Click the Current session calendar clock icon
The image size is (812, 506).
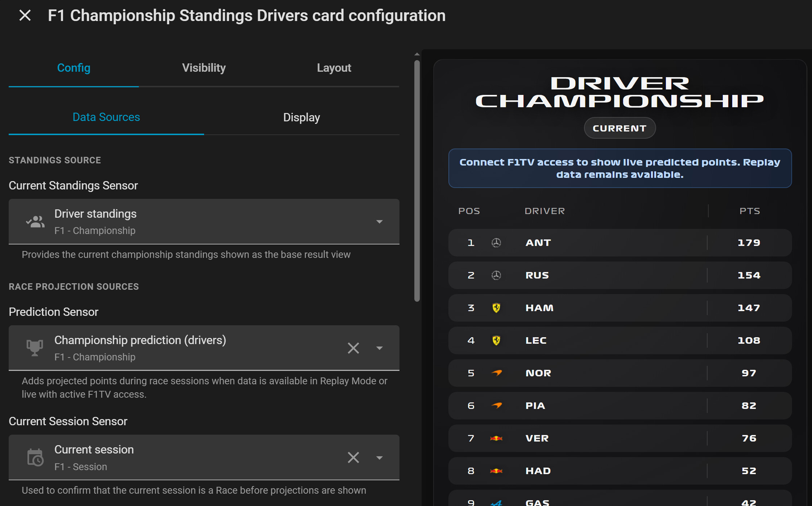(x=35, y=457)
